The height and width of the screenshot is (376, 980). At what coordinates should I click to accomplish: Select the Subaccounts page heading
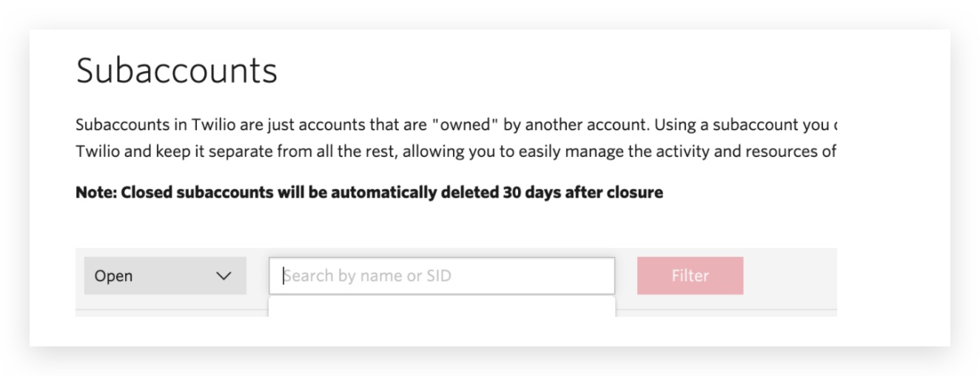tap(177, 71)
